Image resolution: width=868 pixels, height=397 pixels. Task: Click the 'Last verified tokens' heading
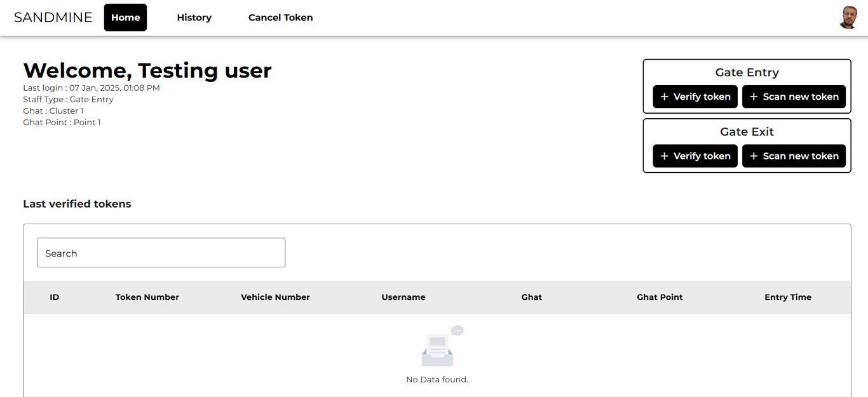[77, 204]
